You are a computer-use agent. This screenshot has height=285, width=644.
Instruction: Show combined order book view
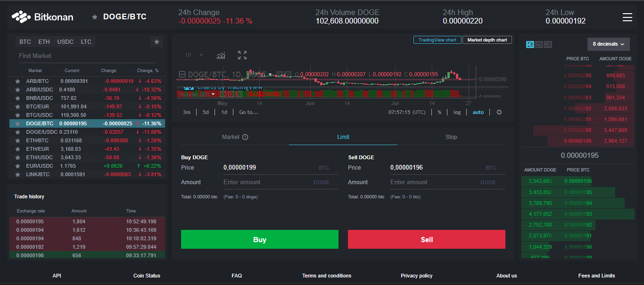point(530,44)
